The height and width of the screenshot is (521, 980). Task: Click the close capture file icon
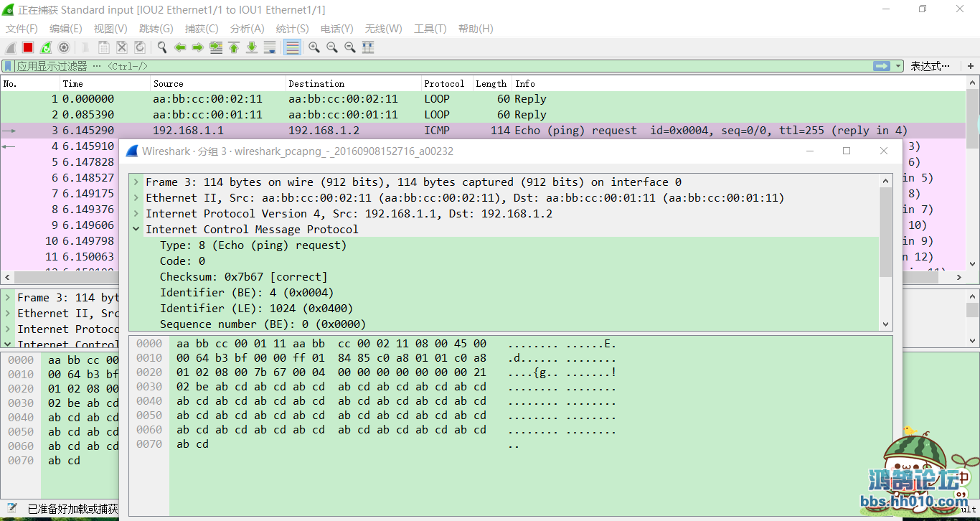pos(122,47)
